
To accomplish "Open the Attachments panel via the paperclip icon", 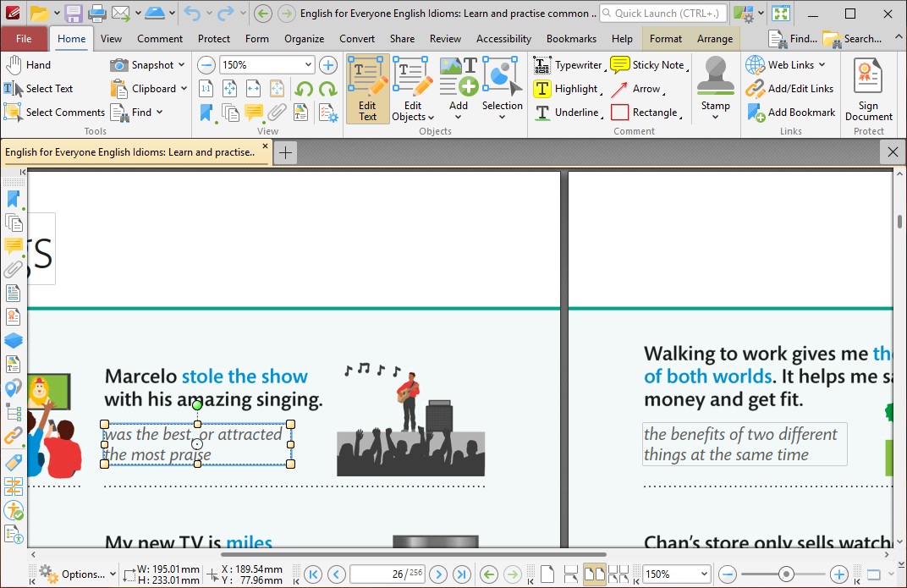I will pos(14,269).
